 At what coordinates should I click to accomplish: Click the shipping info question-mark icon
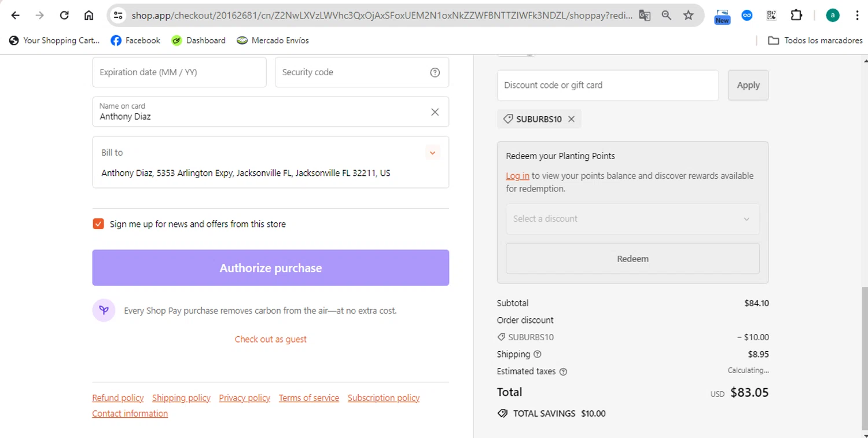[x=538, y=354]
